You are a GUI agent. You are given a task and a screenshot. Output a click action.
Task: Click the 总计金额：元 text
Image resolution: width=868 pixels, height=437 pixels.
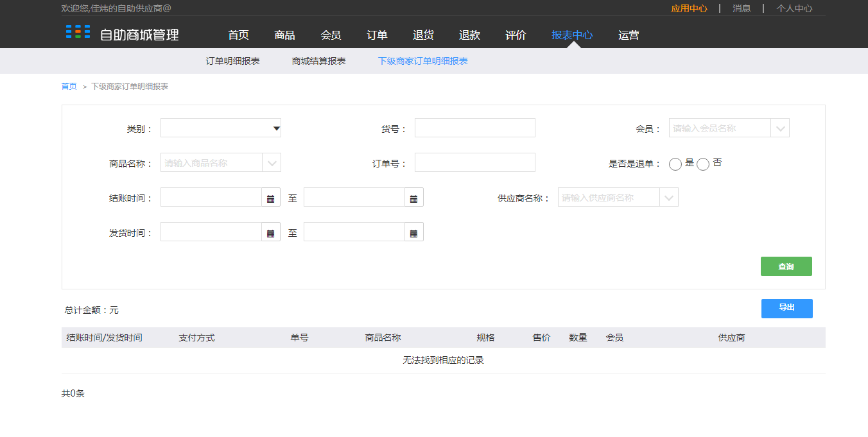[x=92, y=310]
